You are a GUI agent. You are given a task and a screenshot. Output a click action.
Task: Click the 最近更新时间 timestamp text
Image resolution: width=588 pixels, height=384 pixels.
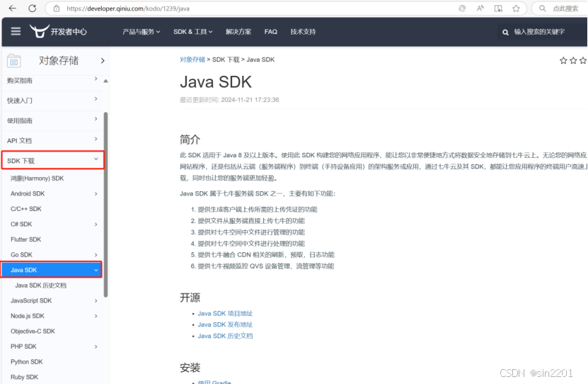[229, 100]
